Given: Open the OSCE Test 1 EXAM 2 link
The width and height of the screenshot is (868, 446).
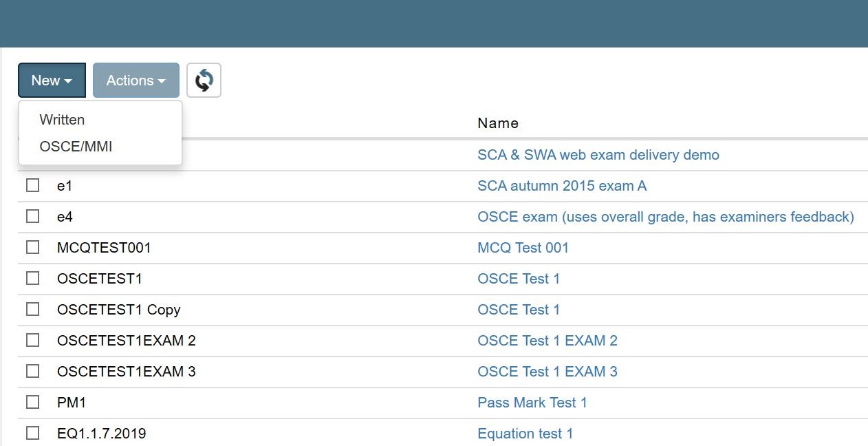Looking at the screenshot, I should point(547,341).
